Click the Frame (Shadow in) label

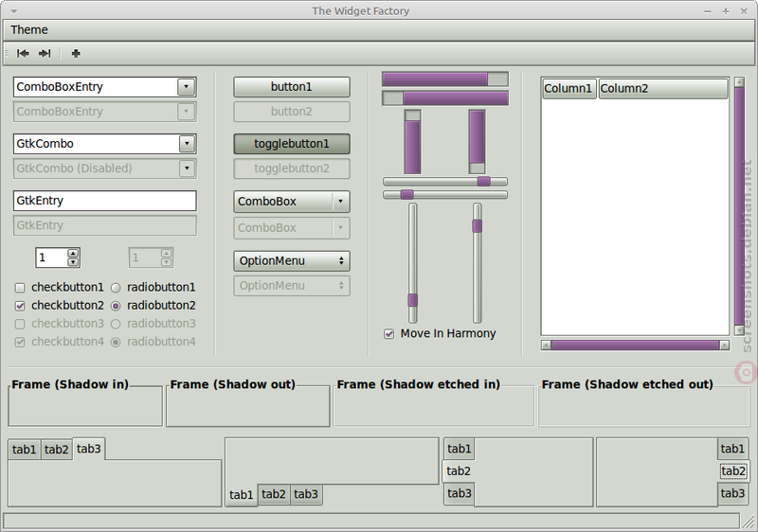tap(70, 384)
